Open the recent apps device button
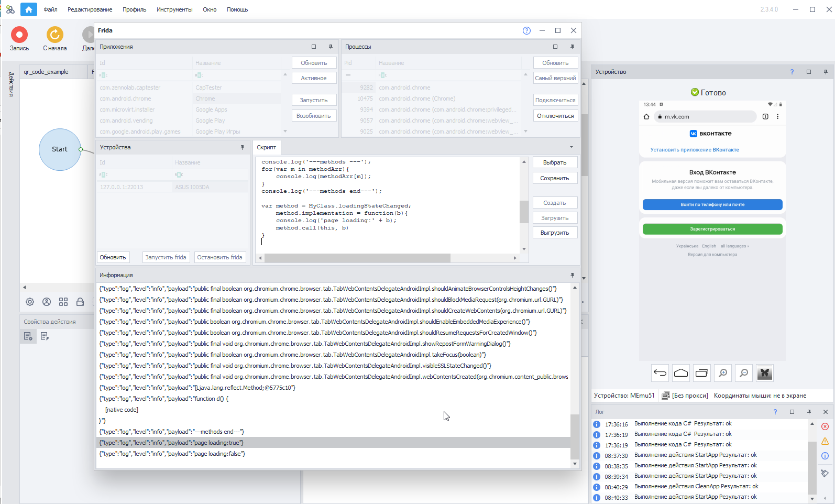835x504 pixels. click(x=702, y=373)
